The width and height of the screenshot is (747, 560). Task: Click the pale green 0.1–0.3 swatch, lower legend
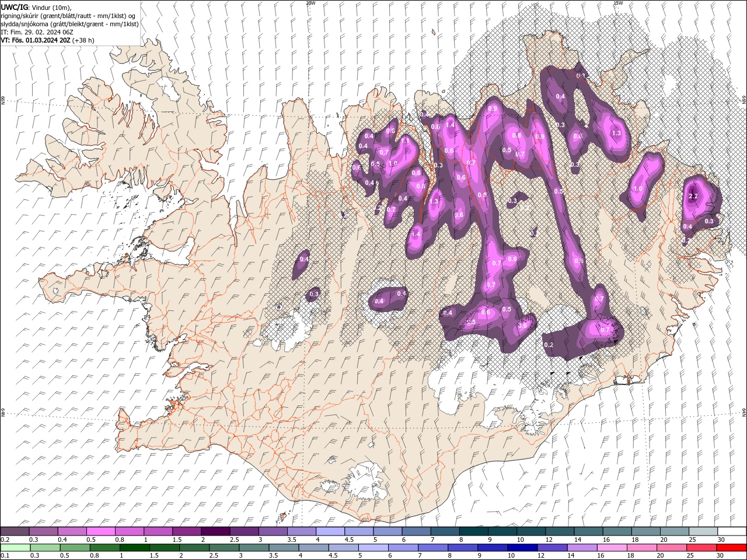pyautogui.click(x=15, y=548)
